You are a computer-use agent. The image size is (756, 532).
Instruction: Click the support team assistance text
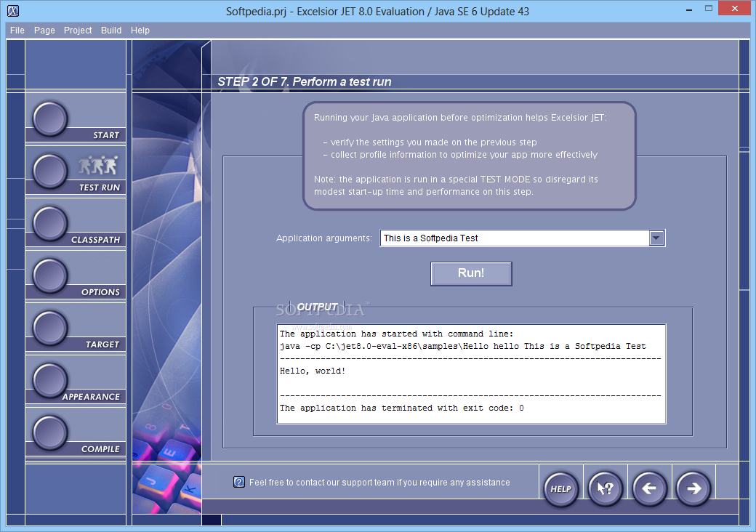tap(379, 483)
